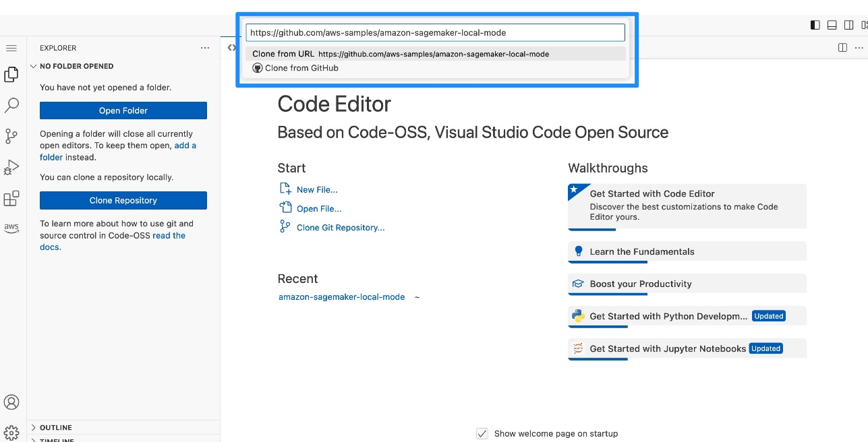
Task: Open Get Started with Jupyter Notebooks walkthrough
Action: tap(687, 348)
